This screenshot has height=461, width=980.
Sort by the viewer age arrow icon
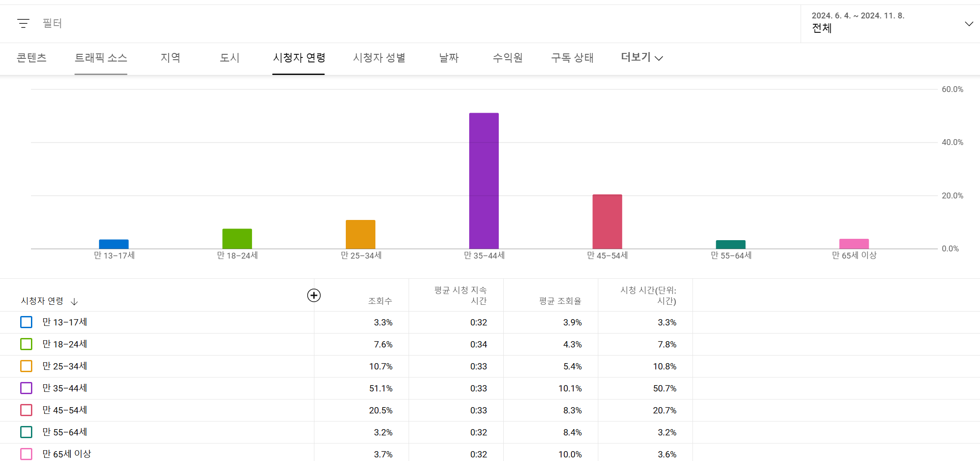point(74,301)
